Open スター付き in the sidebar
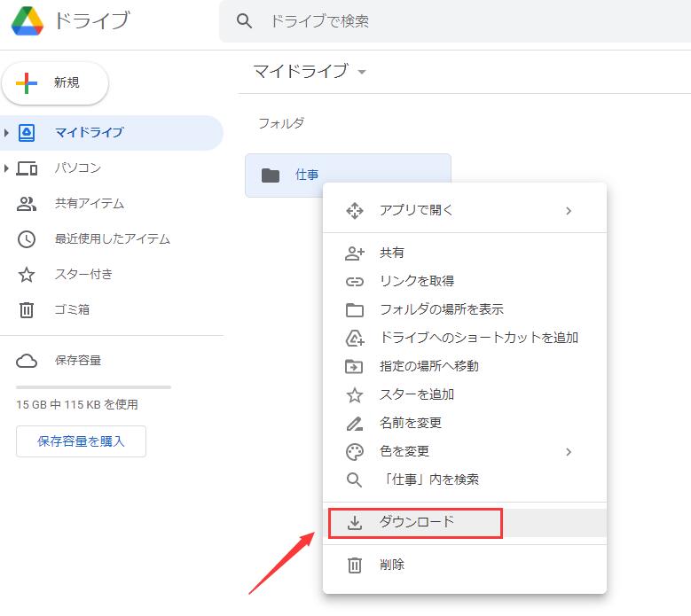691x616 pixels. pos(83,274)
